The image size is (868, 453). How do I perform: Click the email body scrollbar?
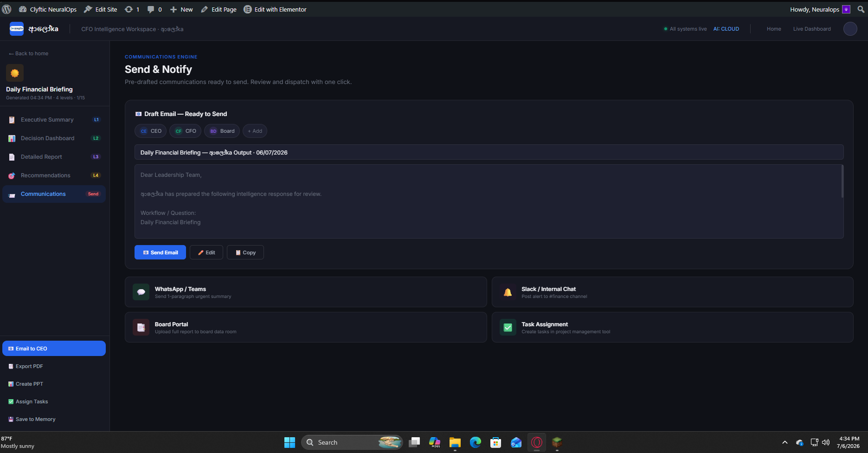[842, 181]
